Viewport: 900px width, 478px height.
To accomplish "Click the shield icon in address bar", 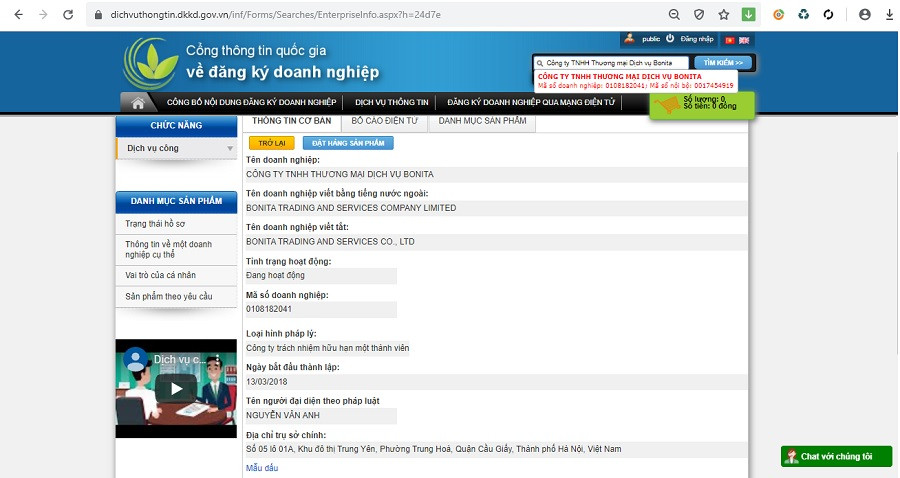I will pos(699,15).
